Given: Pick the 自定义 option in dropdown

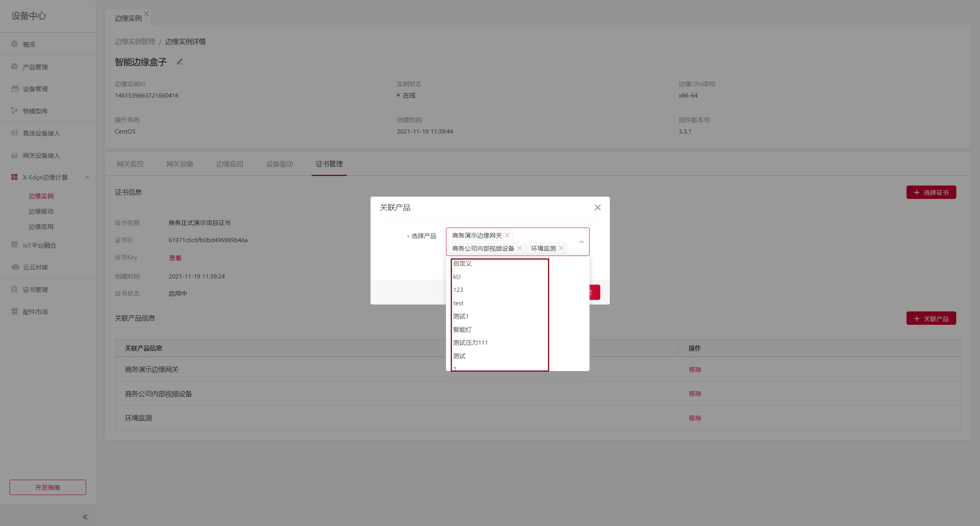Looking at the screenshot, I should click(462, 264).
